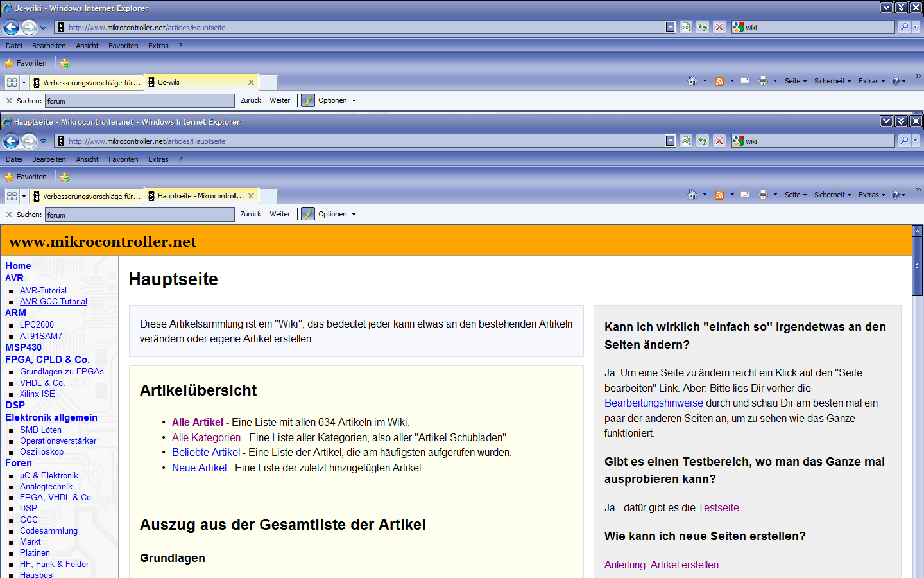The width and height of the screenshot is (924, 578).
Task: Open Quick Tabs view in Hauptseite window
Action: pos(12,196)
